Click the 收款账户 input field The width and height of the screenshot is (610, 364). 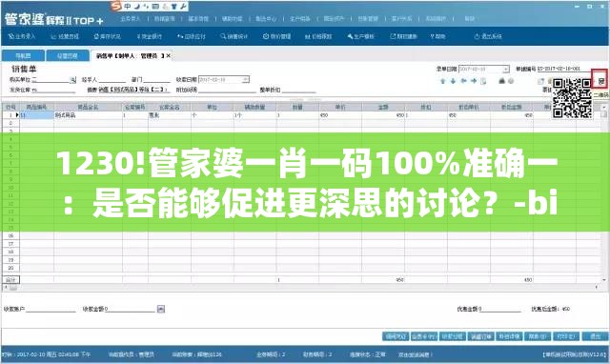click(x=51, y=309)
